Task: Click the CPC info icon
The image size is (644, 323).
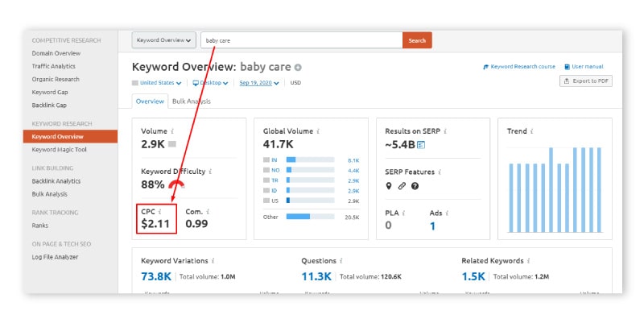Action: point(159,212)
